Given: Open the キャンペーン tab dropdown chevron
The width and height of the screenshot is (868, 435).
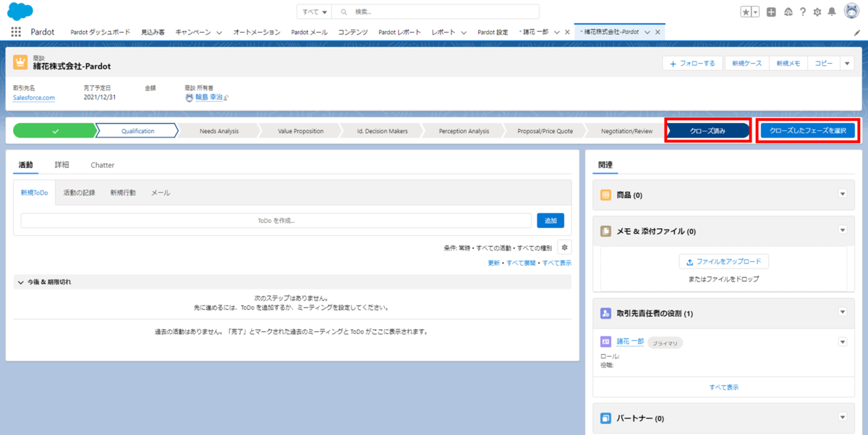Looking at the screenshot, I should pyautogui.click(x=220, y=33).
